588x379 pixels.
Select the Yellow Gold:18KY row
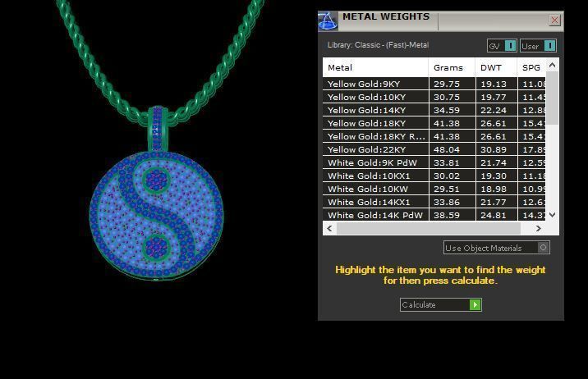pos(434,123)
